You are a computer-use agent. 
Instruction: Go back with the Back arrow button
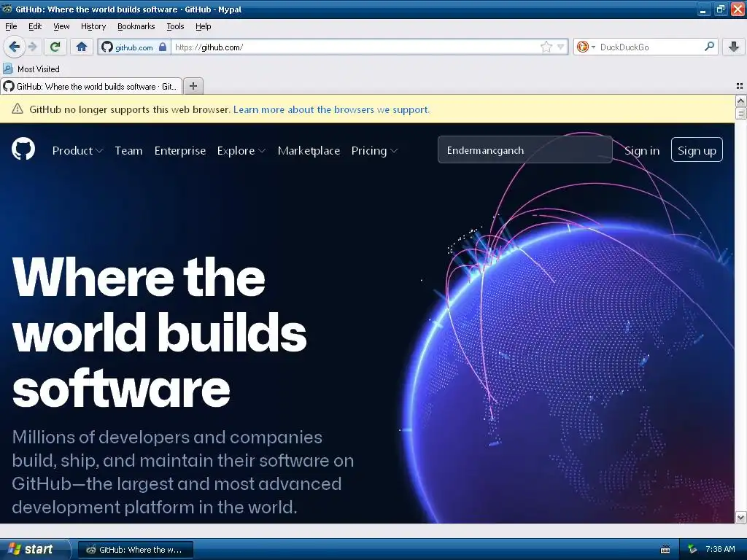(14, 47)
